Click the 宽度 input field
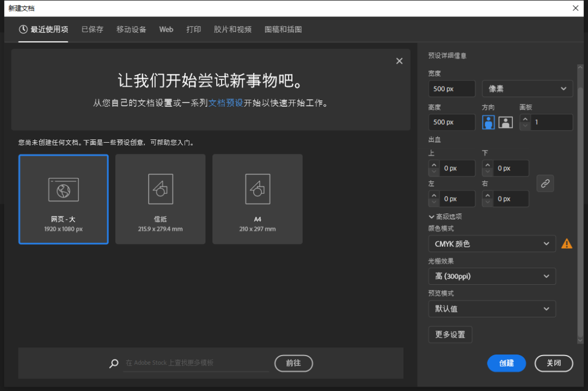Viewport: 588px width, 391px height. (x=451, y=89)
